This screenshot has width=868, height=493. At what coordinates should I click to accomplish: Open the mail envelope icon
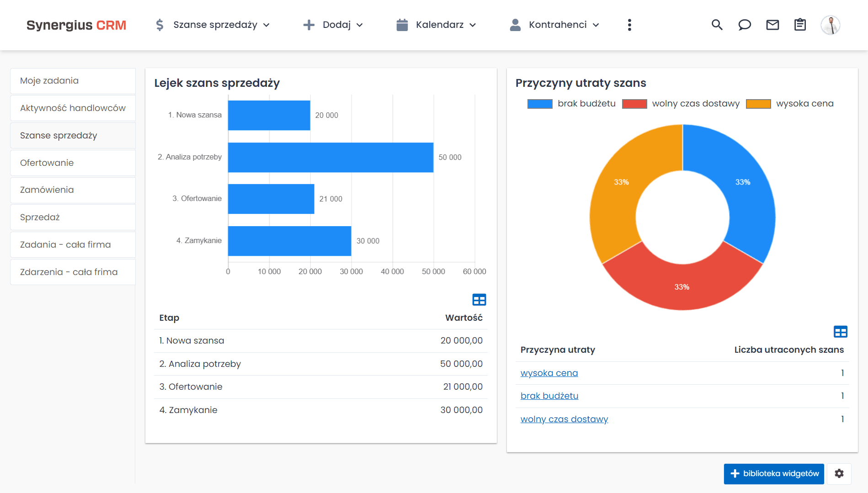[x=772, y=25]
